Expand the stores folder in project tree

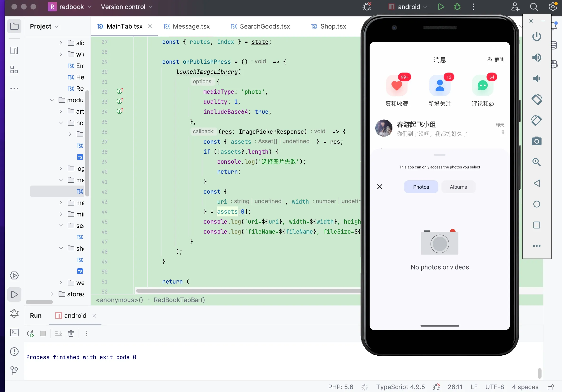click(x=52, y=294)
